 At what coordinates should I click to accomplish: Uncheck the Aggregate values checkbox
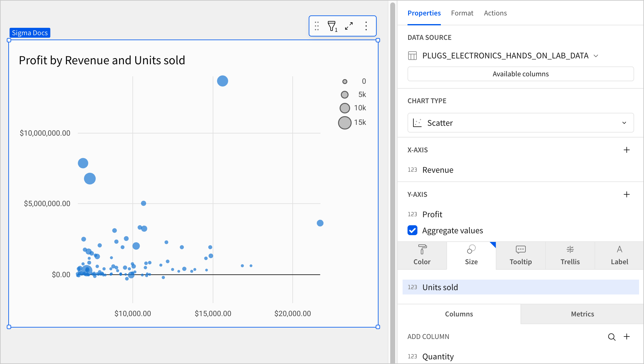pyautogui.click(x=412, y=230)
